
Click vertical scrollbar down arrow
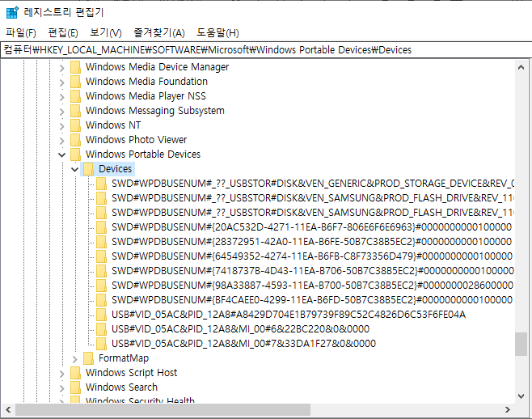coord(521,396)
